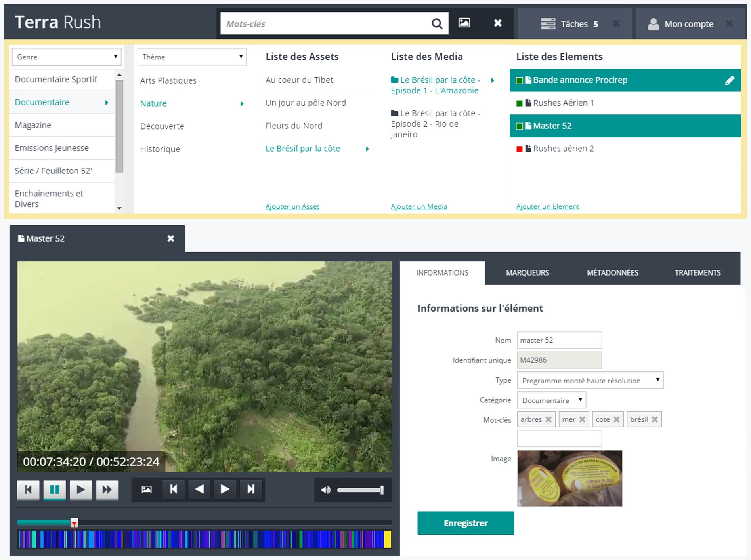Pause the video playback
This screenshot has height=560, width=751.
pyautogui.click(x=54, y=490)
